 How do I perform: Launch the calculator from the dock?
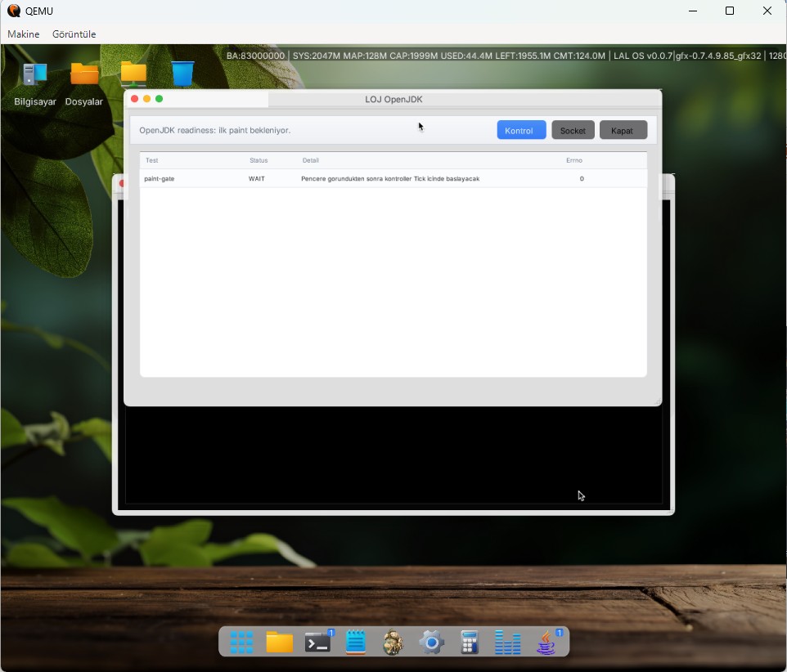point(470,642)
